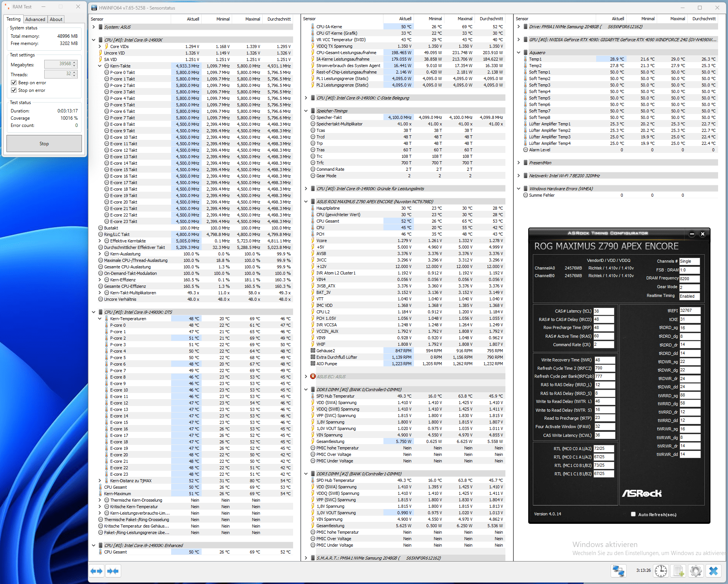Click the expand-columns arrows icon in HWiNFO
This screenshot has height=584, width=728.
point(97,571)
